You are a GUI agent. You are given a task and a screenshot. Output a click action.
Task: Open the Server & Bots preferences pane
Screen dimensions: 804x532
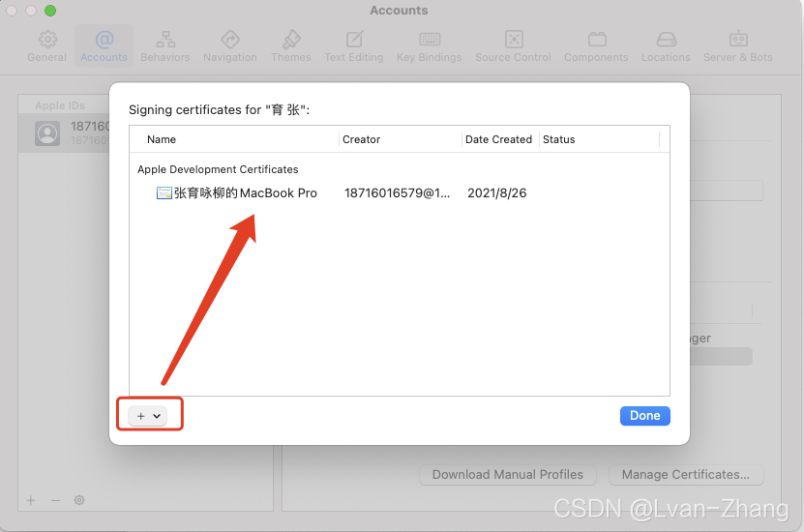[738, 46]
